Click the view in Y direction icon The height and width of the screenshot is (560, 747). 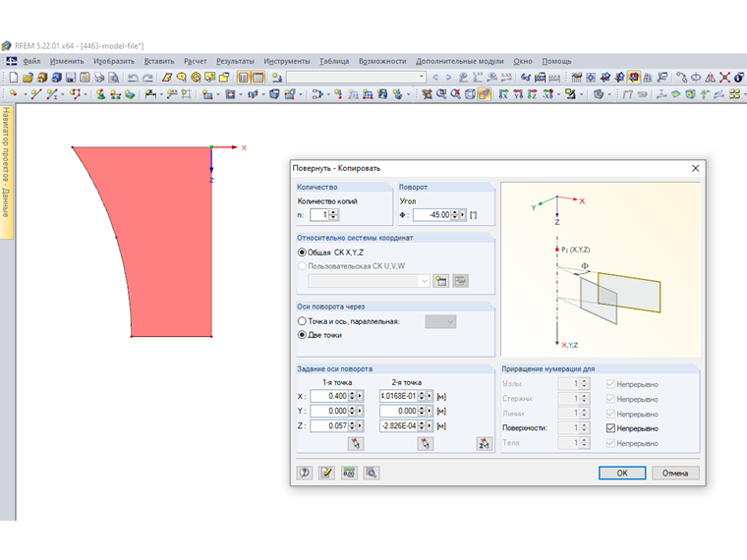pyautogui.click(x=518, y=93)
